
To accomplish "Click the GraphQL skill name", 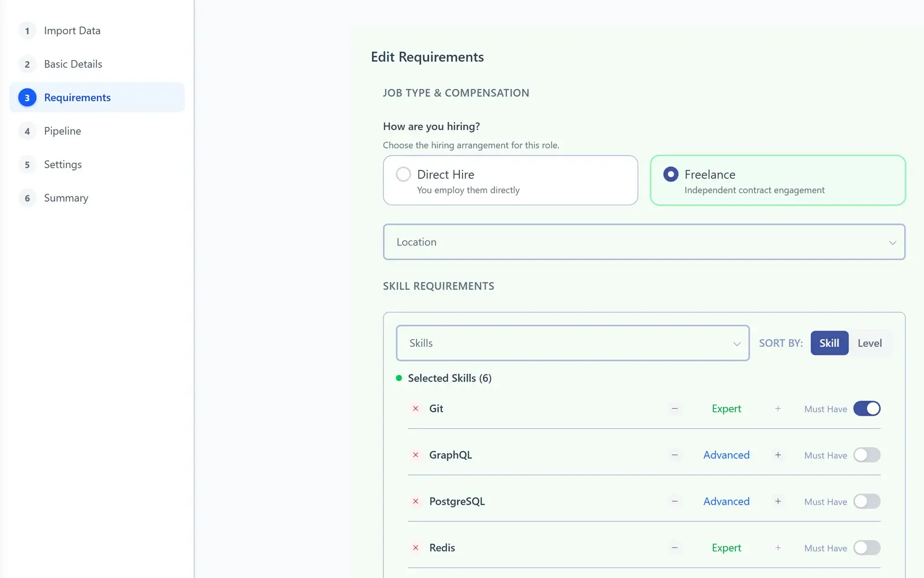I will [x=450, y=455].
